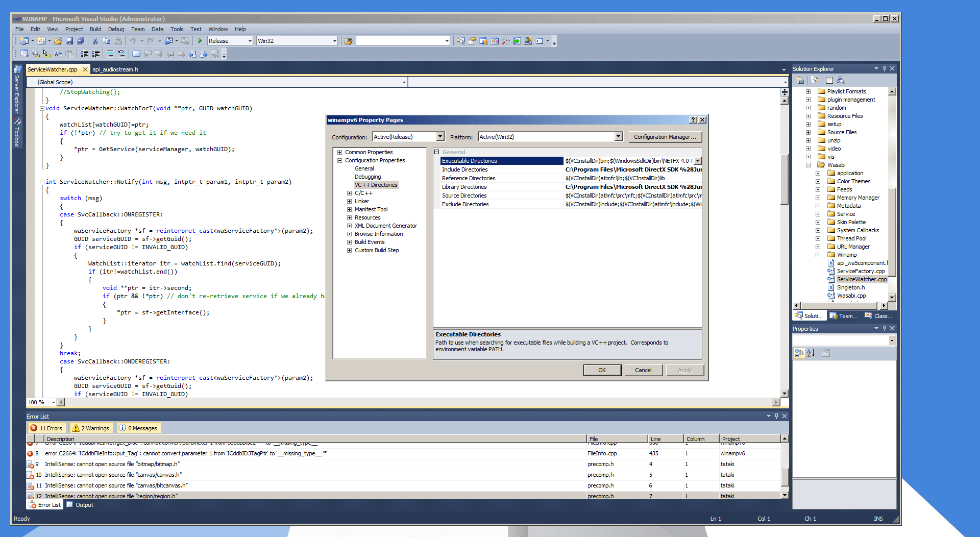The height and width of the screenshot is (537, 980).
Task: Click the View Class Diagram icon
Action: 841,81
